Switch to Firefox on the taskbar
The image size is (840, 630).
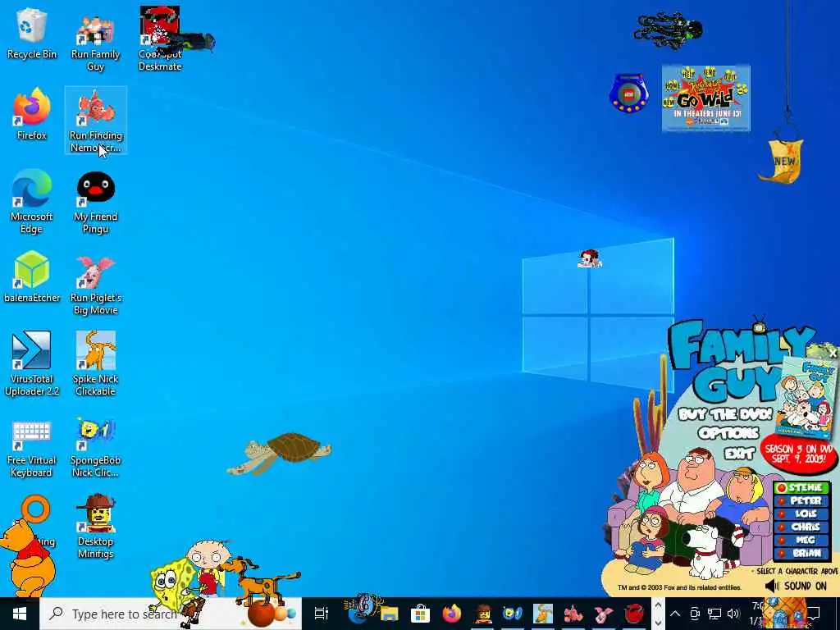452,614
